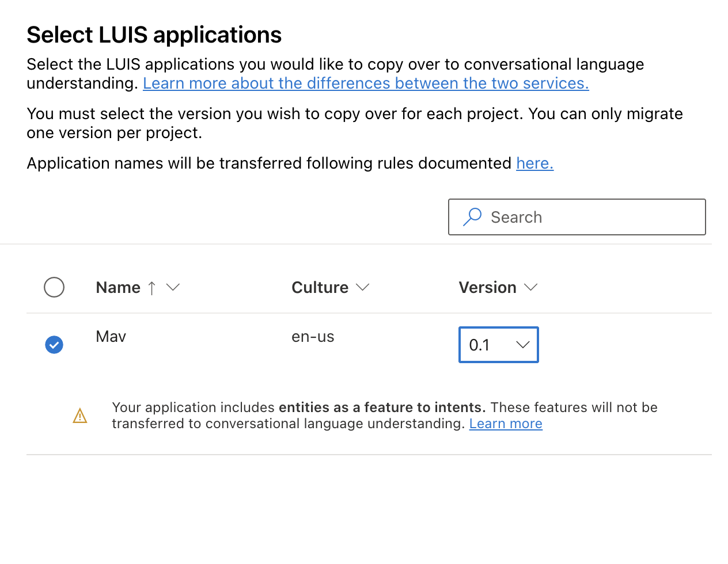Screen dimensions: 728x564
Task: Open the Name column chevron menu
Action: (x=173, y=287)
